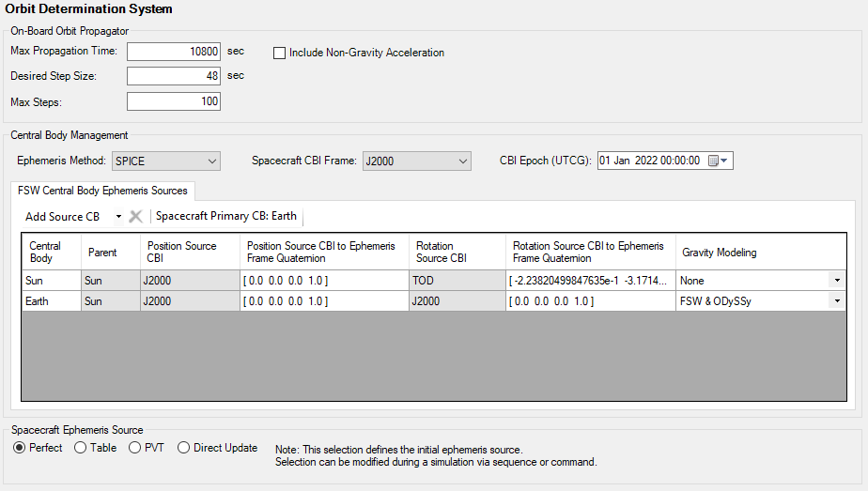
Task: Select Direct Update ephemeris source
Action: pyautogui.click(x=184, y=448)
